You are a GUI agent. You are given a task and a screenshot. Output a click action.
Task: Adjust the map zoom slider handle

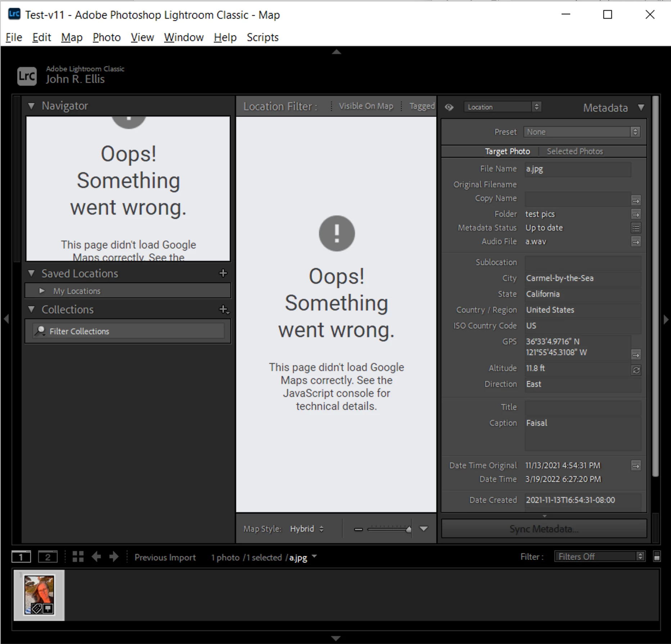[409, 529]
